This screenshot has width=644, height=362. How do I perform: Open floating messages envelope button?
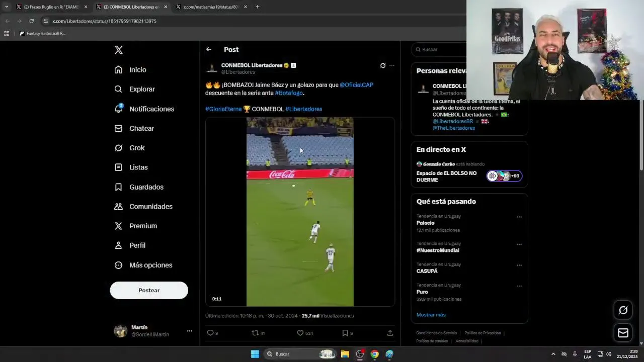pyautogui.click(x=623, y=333)
